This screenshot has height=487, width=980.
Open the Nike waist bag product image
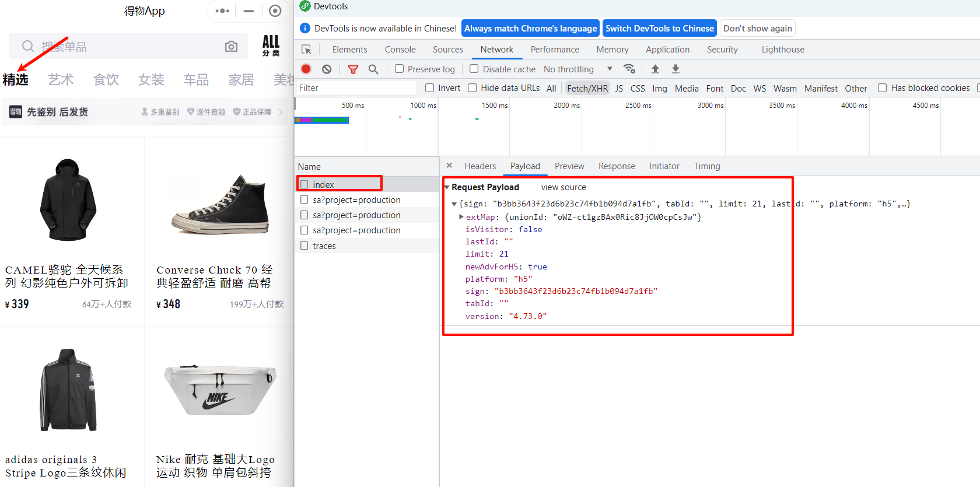220,390
